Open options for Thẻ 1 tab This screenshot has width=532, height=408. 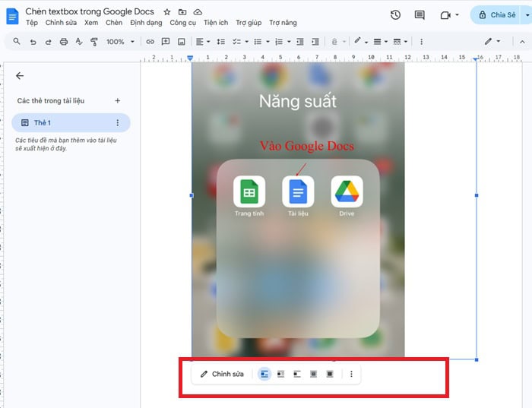[x=117, y=123]
